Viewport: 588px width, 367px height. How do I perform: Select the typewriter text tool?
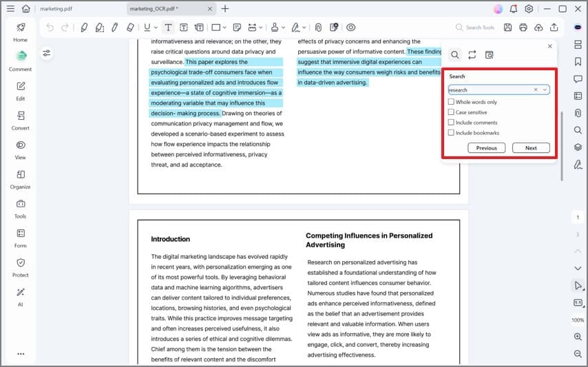168,28
